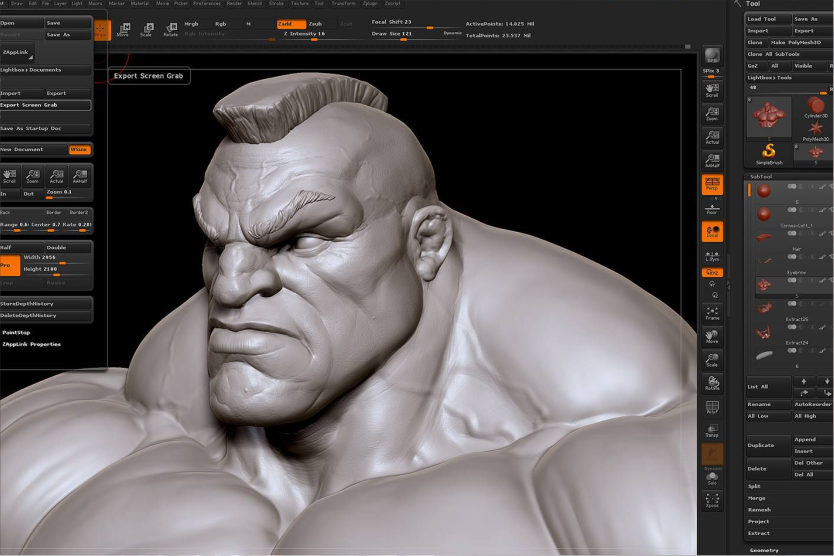Expand the Merge section
Viewport: 834px width, 556px height.
pos(756,498)
